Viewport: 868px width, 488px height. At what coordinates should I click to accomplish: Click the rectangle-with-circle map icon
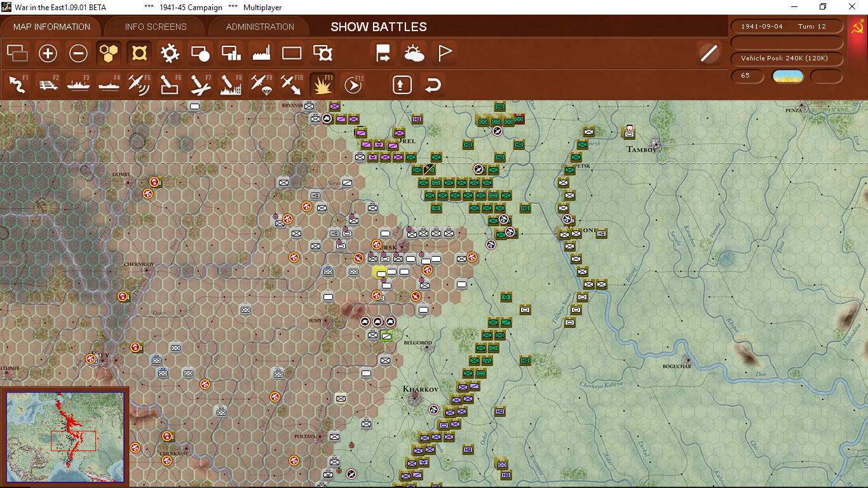point(200,53)
